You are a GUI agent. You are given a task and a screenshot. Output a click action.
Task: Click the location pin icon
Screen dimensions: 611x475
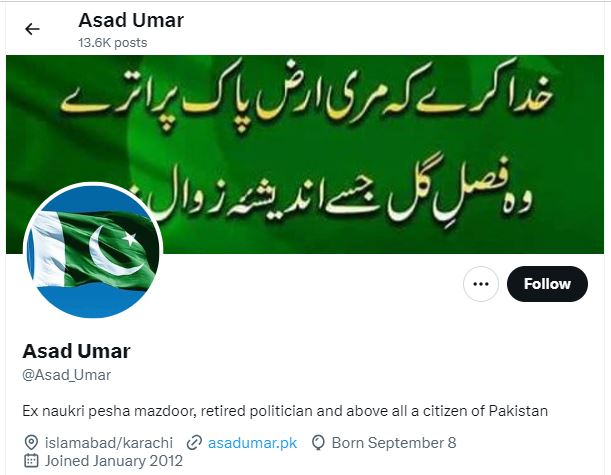point(31,443)
